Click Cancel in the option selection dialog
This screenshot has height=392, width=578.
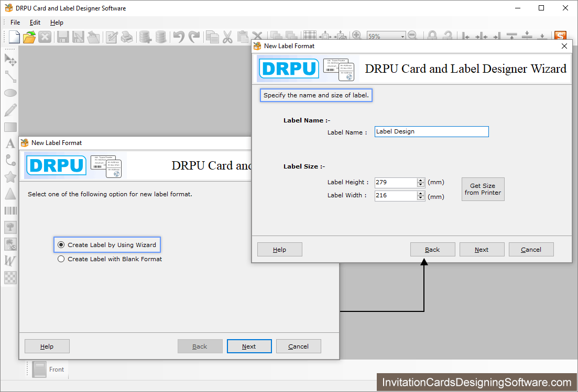[299, 346]
